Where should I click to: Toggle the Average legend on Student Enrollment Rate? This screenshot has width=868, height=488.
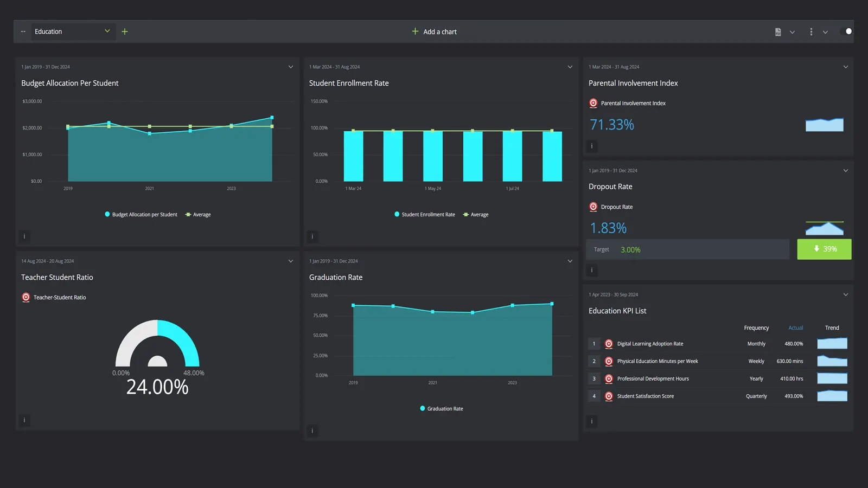click(x=475, y=214)
